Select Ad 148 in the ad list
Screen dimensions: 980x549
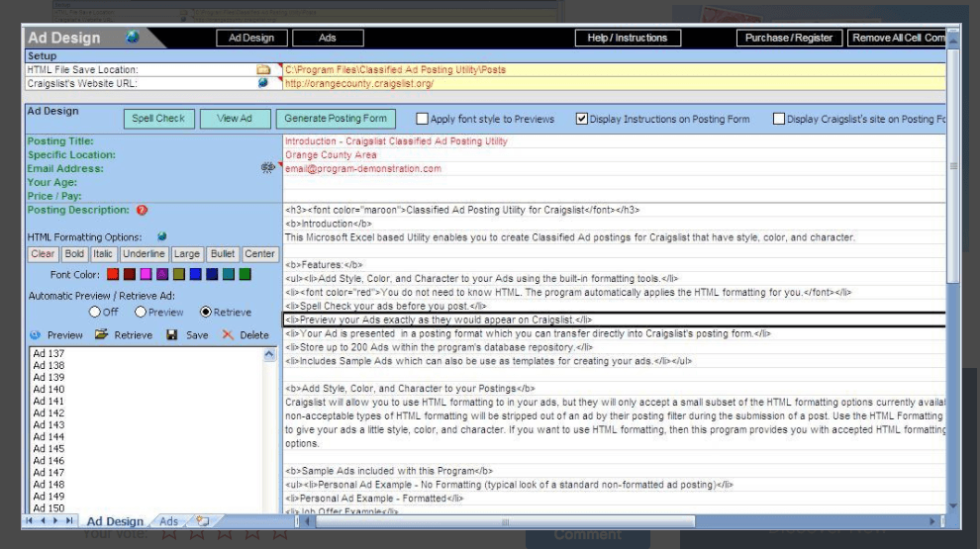point(49,485)
